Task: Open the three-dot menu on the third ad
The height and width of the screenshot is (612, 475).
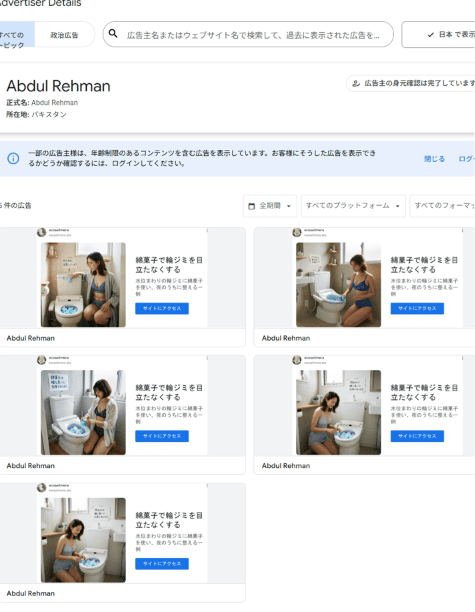Action: (x=207, y=358)
